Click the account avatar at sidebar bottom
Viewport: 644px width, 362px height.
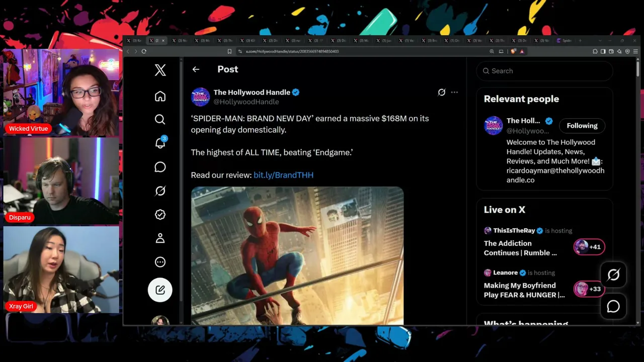[160, 320]
